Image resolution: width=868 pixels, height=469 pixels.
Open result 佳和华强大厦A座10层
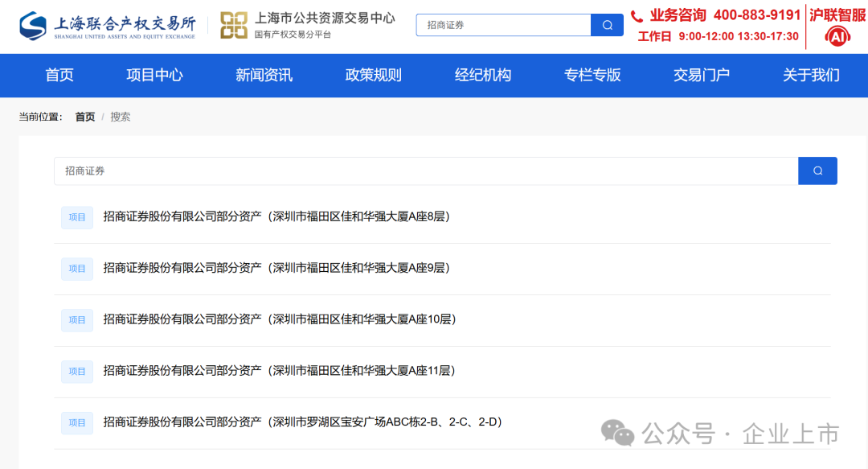pos(280,319)
